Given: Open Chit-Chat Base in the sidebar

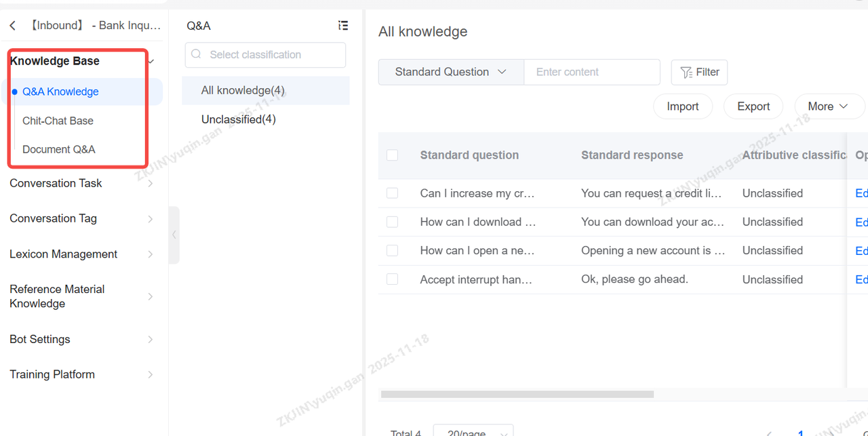Looking at the screenshot, I should point(58,121).
